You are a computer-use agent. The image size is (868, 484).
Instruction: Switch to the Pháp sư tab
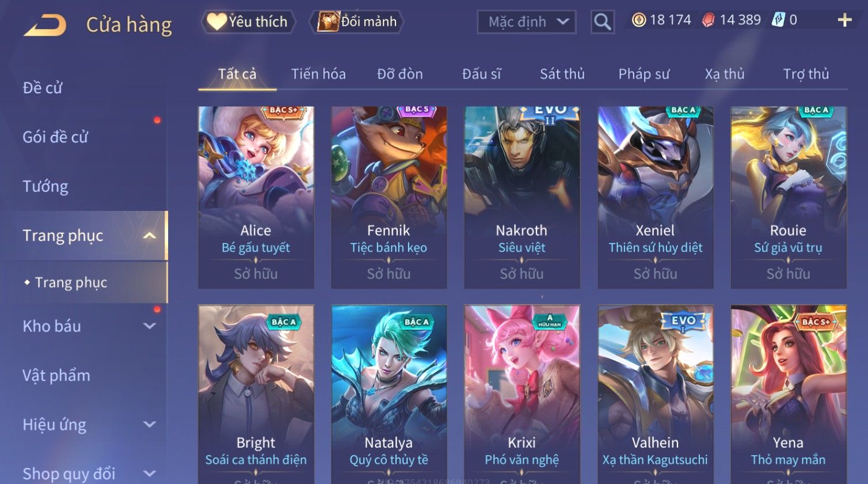click(x=644, y=74)
